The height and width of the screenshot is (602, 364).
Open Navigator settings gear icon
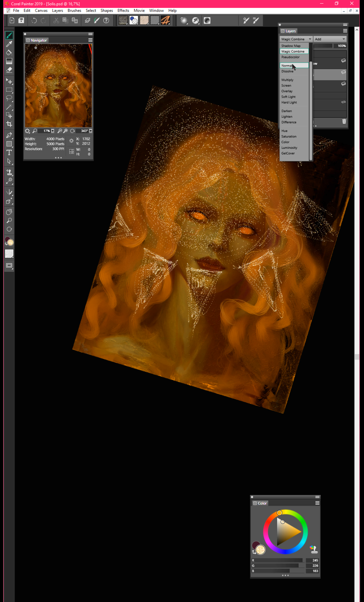pyautogui.click(x=28, y=131)
